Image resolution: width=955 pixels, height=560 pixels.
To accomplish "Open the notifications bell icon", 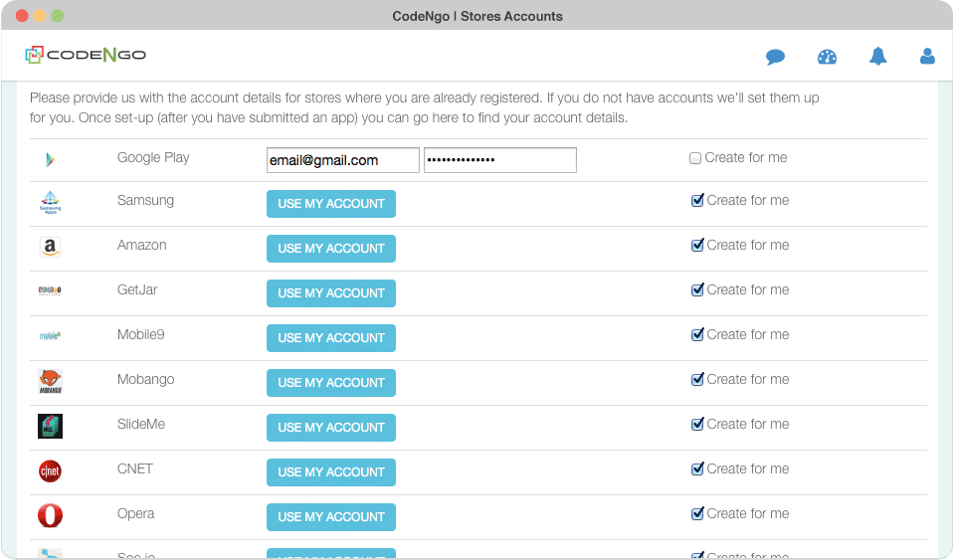I will [x=877, y=56].
